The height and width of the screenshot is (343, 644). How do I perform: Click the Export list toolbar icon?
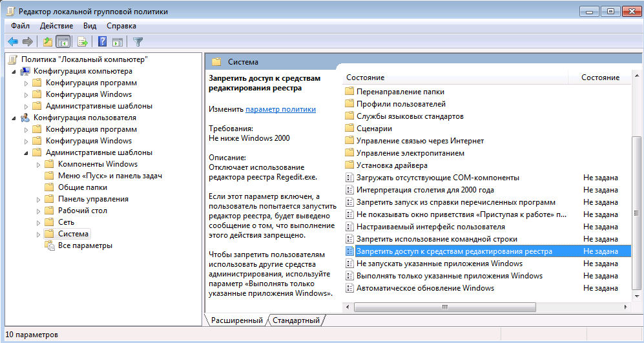coord(83,41)
